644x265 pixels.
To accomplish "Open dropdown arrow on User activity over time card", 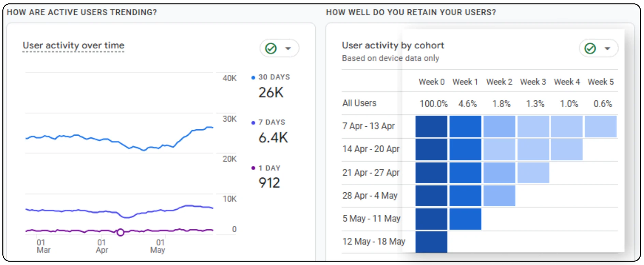I will pos(288,48).
